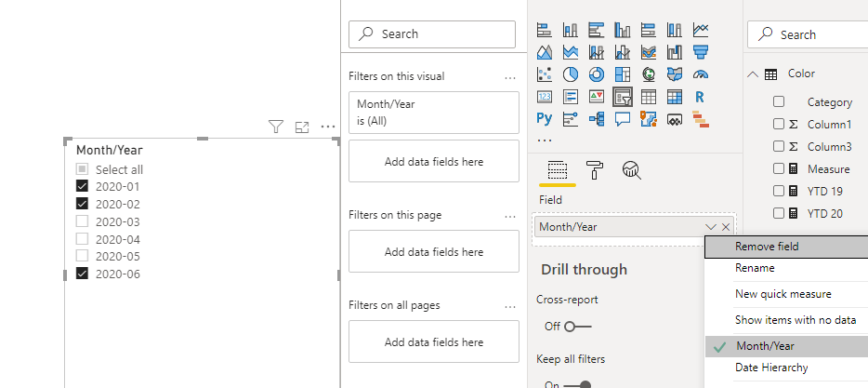868x388 pixels.
Task: Check the YTD 20 field checkbox
Action: pos(779,213)
